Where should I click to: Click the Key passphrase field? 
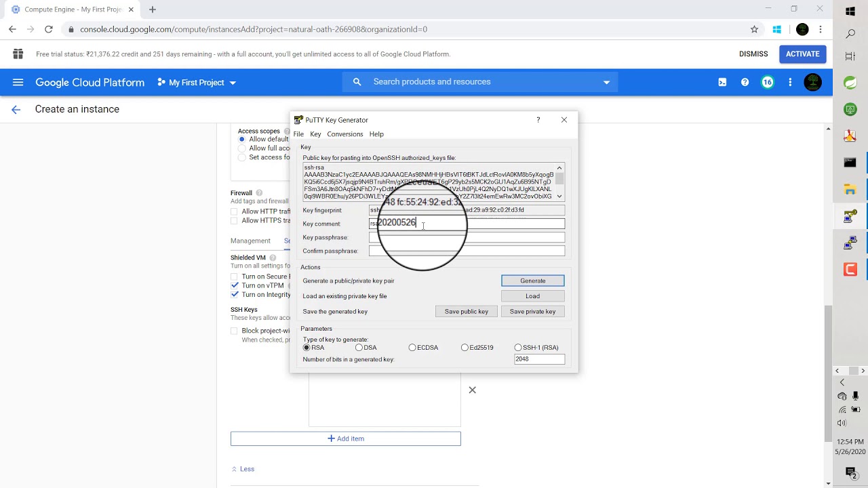tap(467, 237)
